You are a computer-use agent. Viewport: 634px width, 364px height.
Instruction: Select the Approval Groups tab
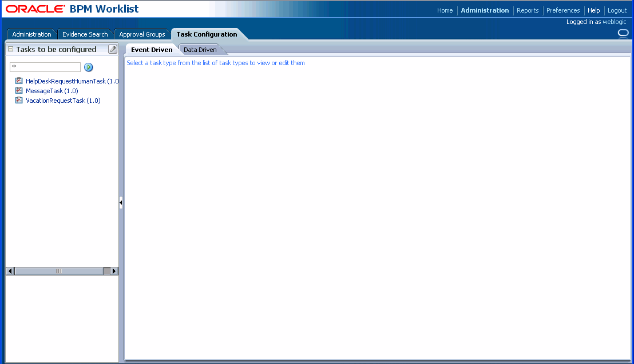142,34
